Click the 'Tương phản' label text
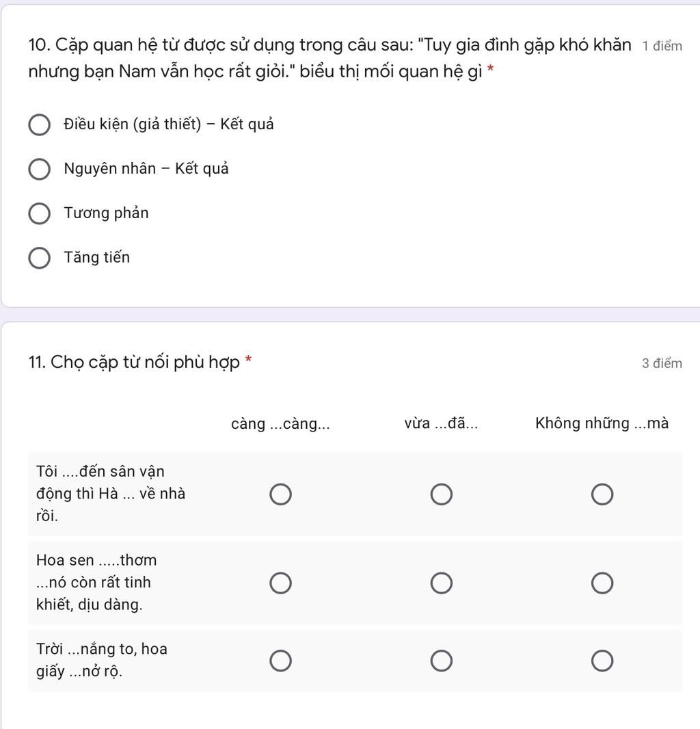Viewport: 700px width, 729px height. pos(107,213)
